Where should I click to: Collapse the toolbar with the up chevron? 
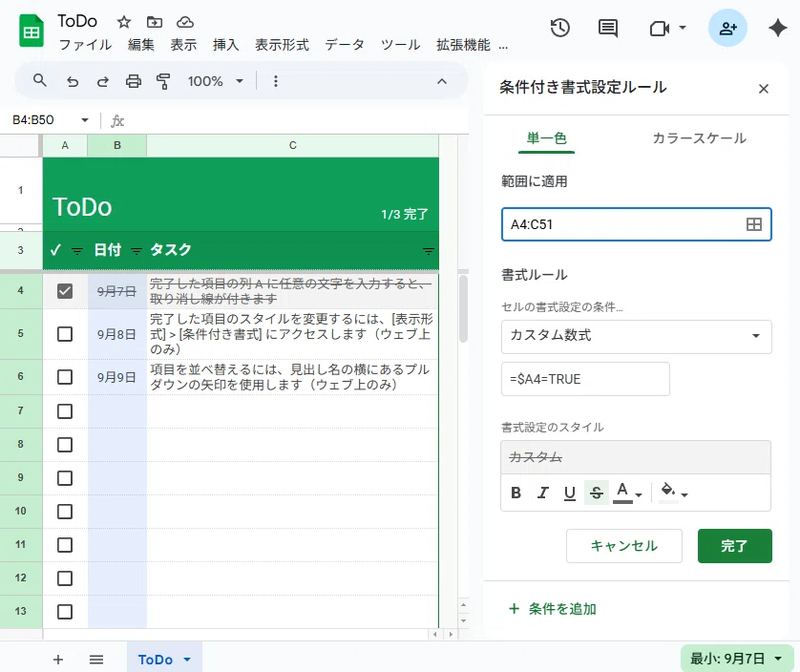tap(442, 81)
